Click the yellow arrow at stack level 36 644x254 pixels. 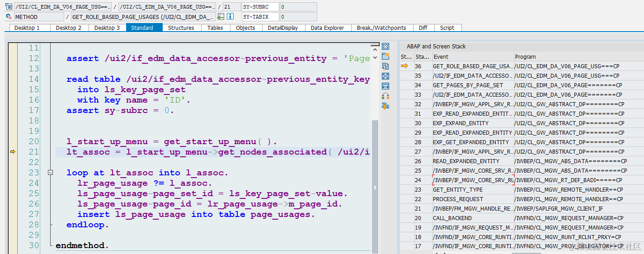pos(404,66)
